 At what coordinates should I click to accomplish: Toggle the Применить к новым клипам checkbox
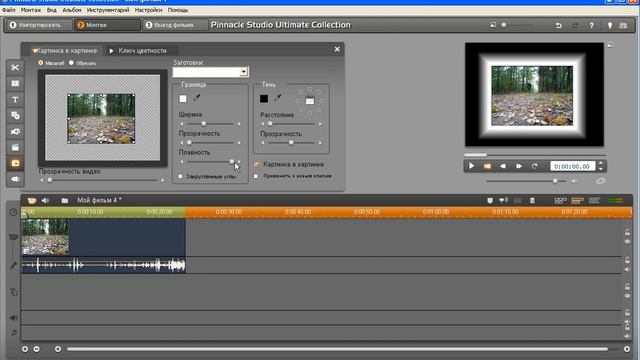[x=256, y=176]
